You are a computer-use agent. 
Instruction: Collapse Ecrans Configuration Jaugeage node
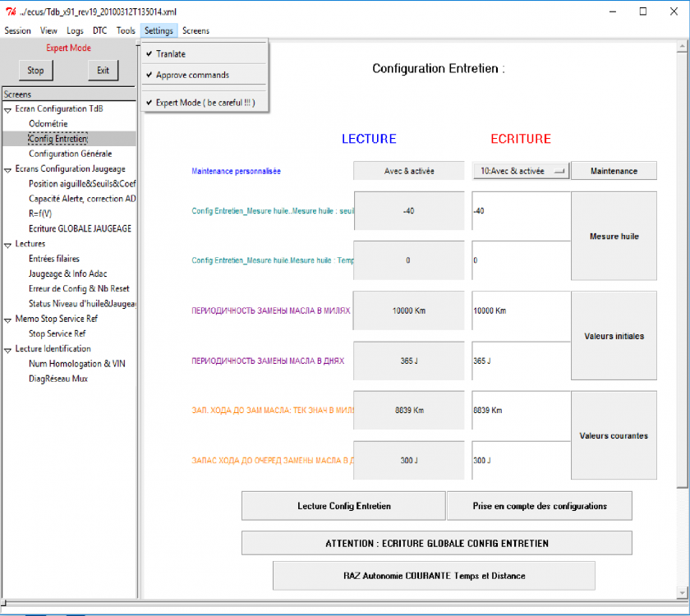pos(8,170)
